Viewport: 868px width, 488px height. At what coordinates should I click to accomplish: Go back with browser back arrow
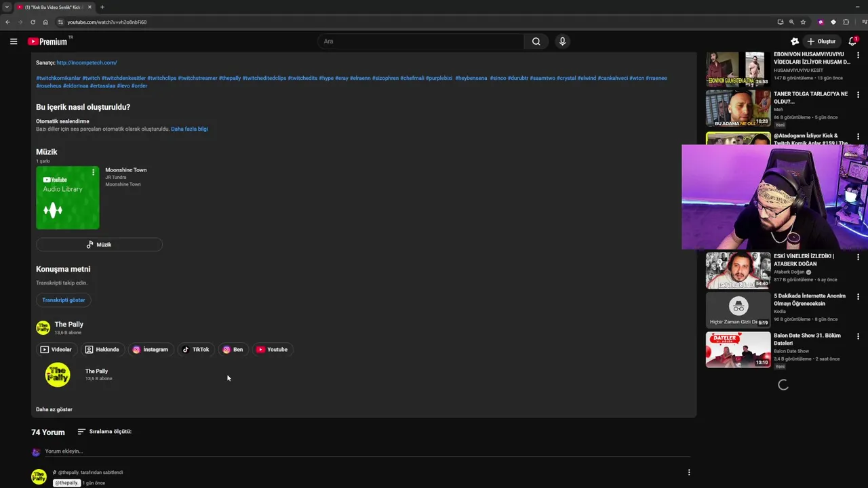pyautogui.click(x=7, y=22)
